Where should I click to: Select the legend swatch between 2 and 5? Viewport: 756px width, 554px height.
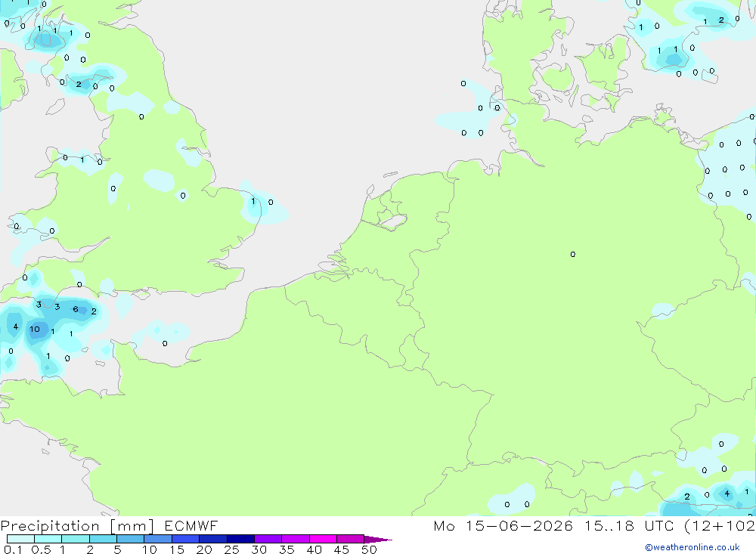pos(103,539)
